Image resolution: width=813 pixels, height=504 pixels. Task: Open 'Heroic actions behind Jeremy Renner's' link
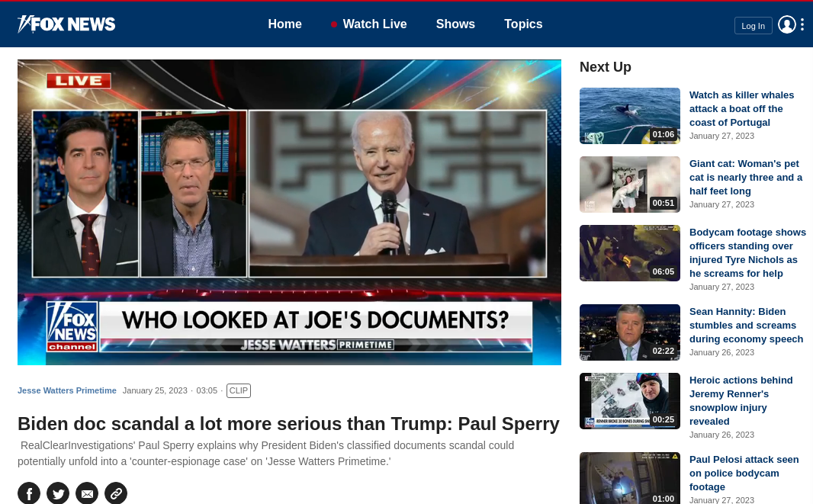[x=741, y=401]
